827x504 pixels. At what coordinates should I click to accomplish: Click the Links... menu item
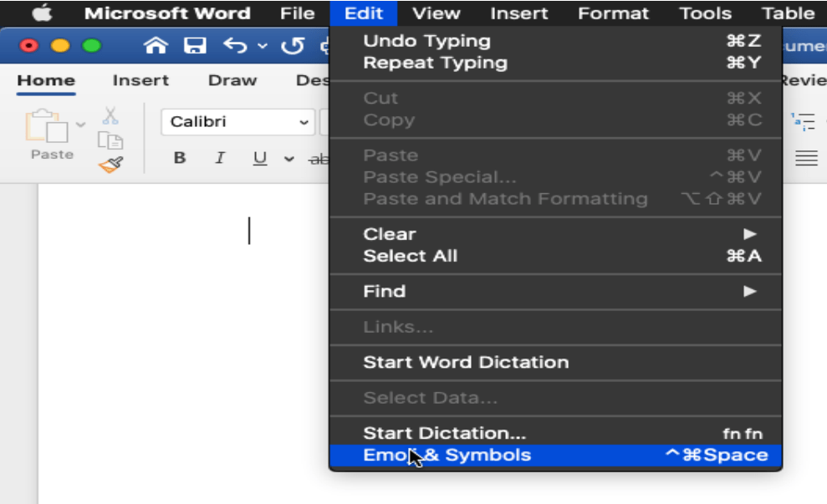tap(555, 327)
